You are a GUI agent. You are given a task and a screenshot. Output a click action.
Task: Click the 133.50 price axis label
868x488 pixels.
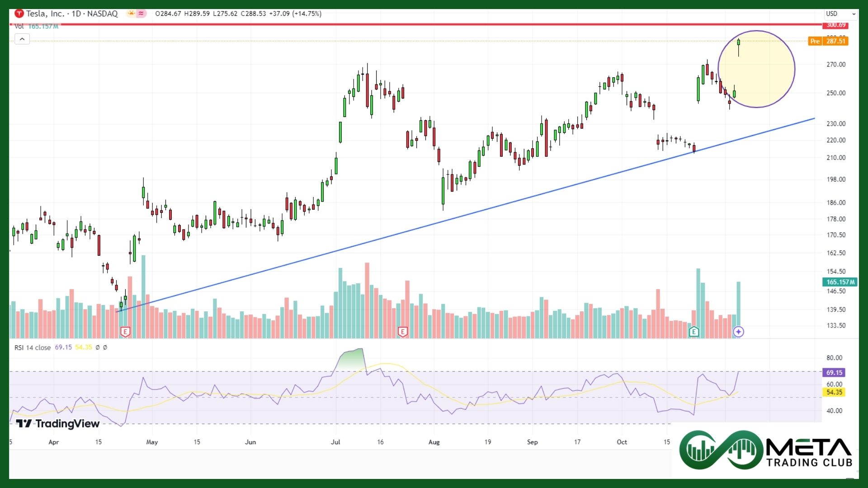(836, 326)
